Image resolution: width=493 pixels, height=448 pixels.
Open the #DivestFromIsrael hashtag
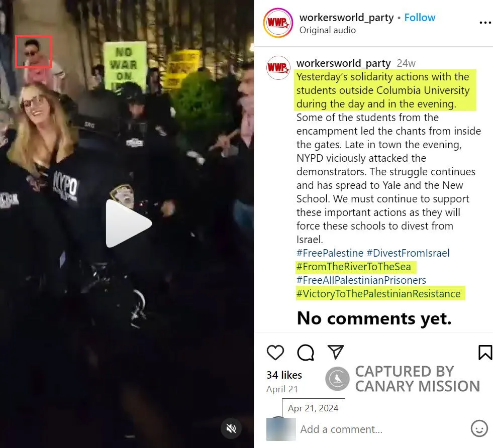click(408, 253)
